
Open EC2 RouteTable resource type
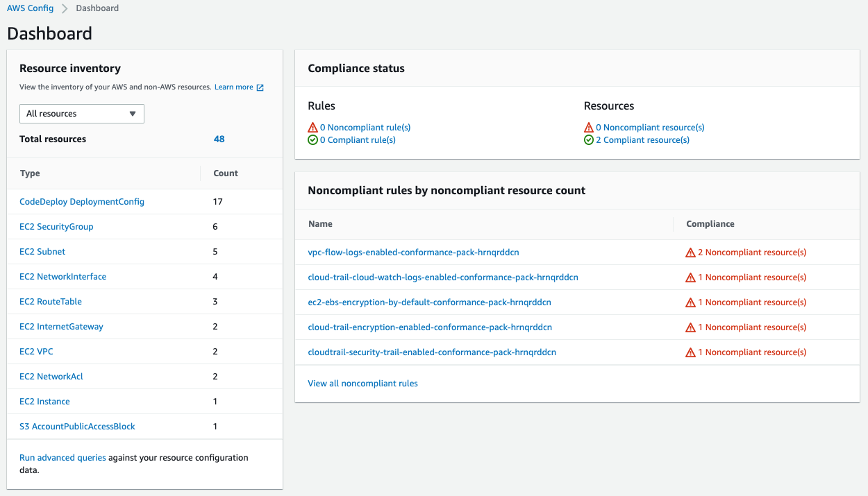coord(51,302)
